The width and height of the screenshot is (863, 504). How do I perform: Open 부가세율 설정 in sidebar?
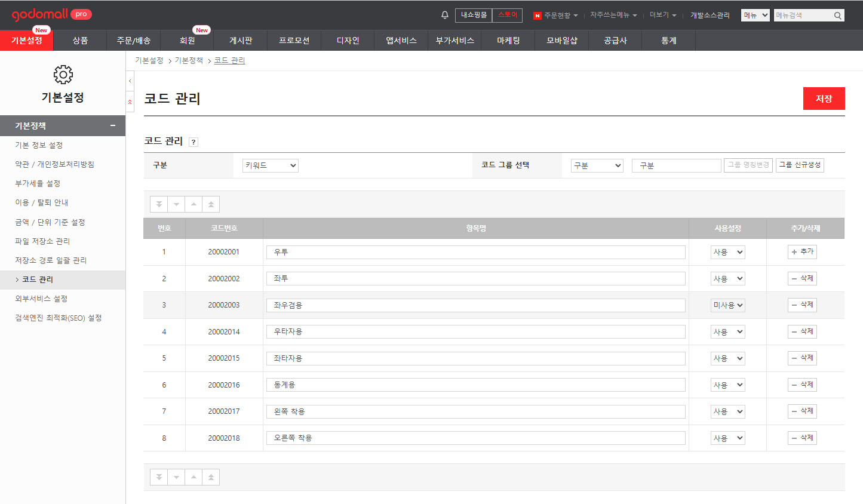coord(38,183)
